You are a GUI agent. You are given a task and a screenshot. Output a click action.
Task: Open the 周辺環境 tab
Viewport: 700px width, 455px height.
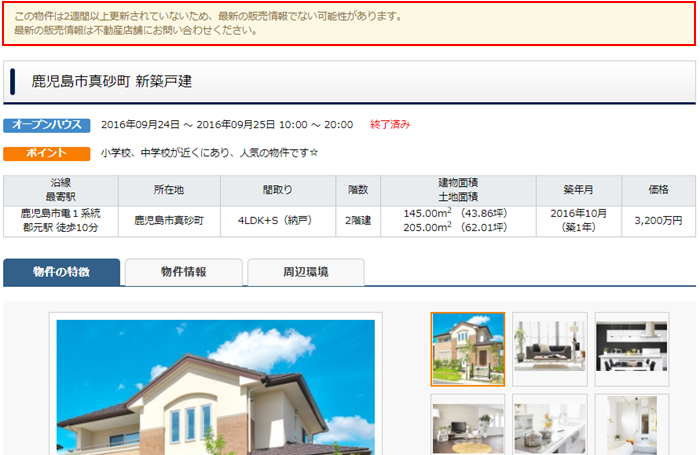click(305, 272)
